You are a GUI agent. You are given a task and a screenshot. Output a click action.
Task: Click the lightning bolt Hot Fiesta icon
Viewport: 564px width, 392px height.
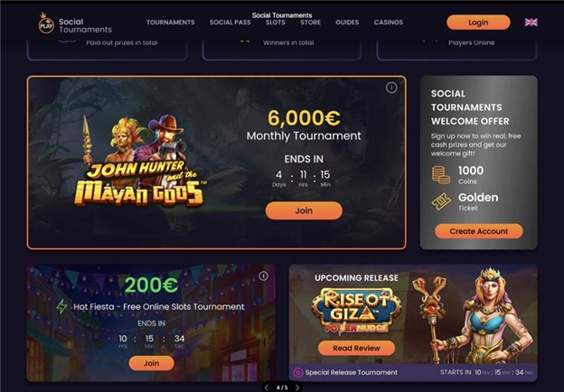61,306
